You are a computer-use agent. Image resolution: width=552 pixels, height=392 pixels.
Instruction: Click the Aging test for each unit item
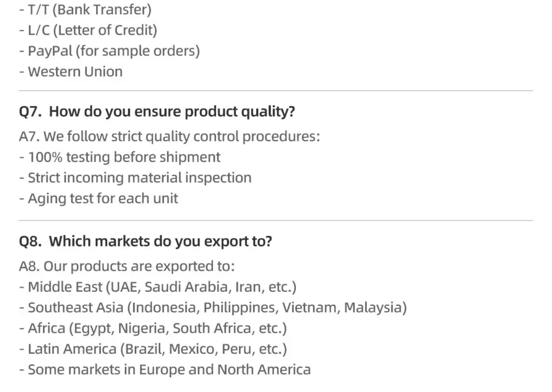tap(99, 199)
